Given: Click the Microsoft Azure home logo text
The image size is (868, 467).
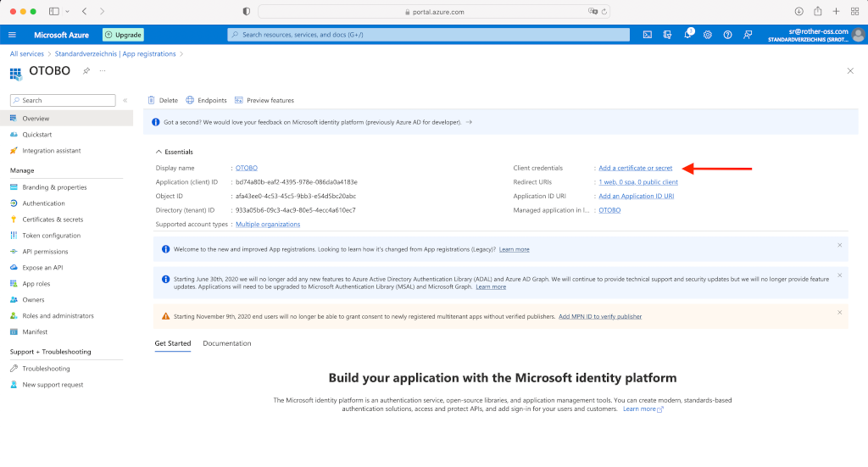Looking at the screenshot, I should pyautogui.click(x=61, y=35).
